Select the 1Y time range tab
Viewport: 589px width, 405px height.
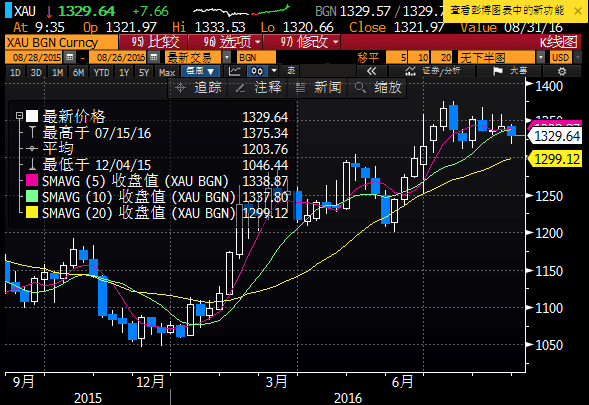coord(124,72)
